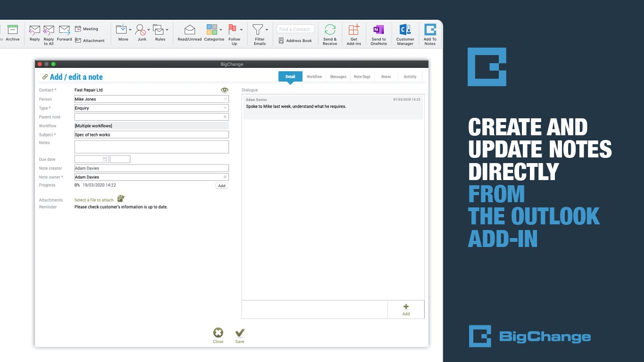
Task: Switch to the Detail tab
Action: (x=290, y=77)
